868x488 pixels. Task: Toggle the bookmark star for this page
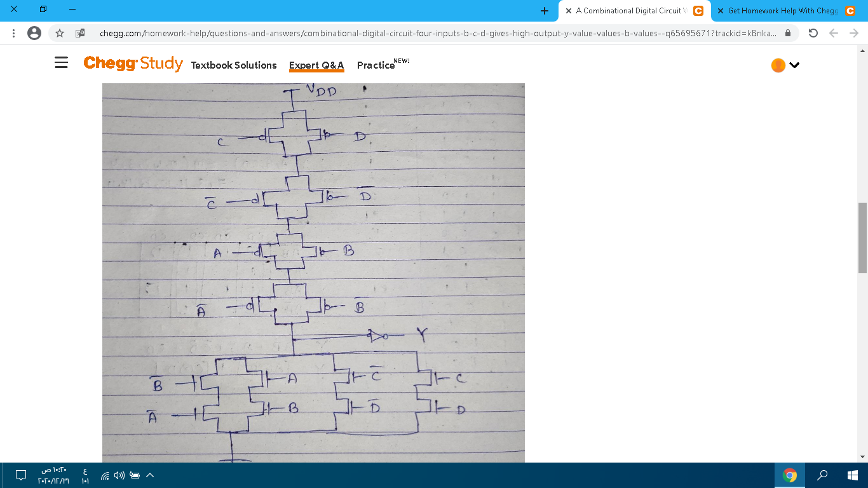[x=59, y=34]
